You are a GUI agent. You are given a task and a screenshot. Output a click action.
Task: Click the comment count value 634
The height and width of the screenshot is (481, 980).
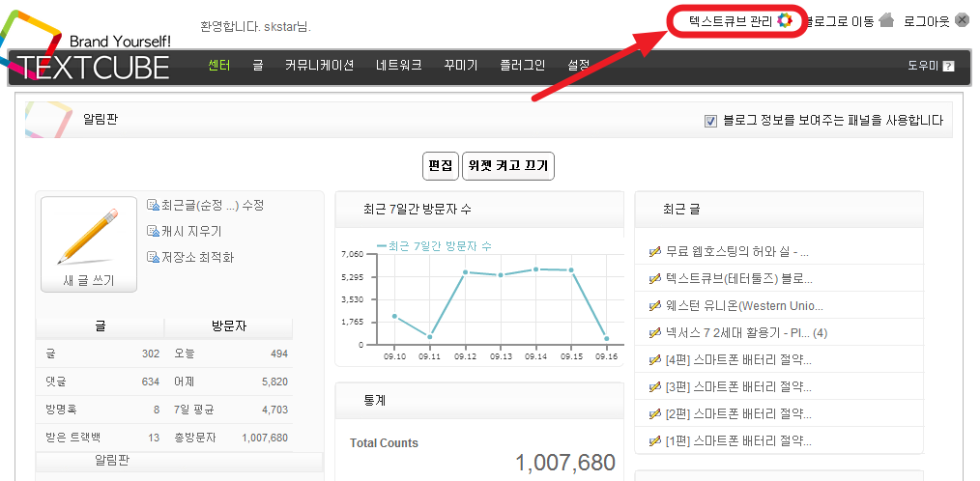pyautogui.click(x=151, y=382)
